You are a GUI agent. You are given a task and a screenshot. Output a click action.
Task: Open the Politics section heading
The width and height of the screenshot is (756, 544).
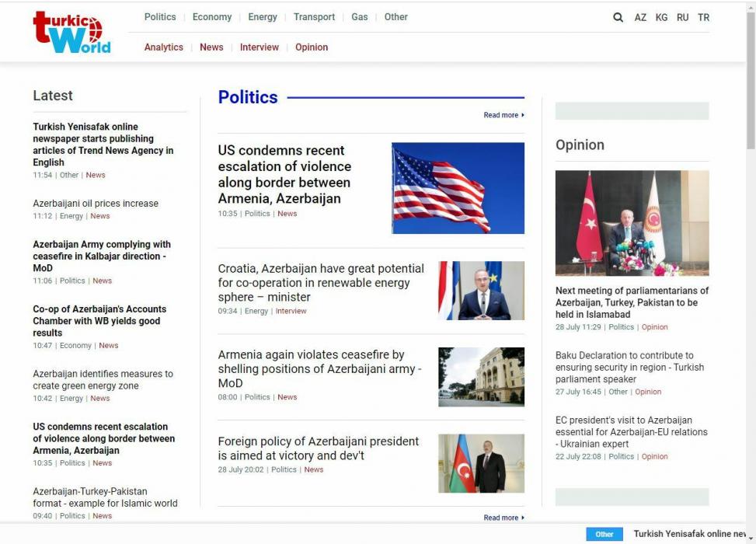(x=248, y=97)
